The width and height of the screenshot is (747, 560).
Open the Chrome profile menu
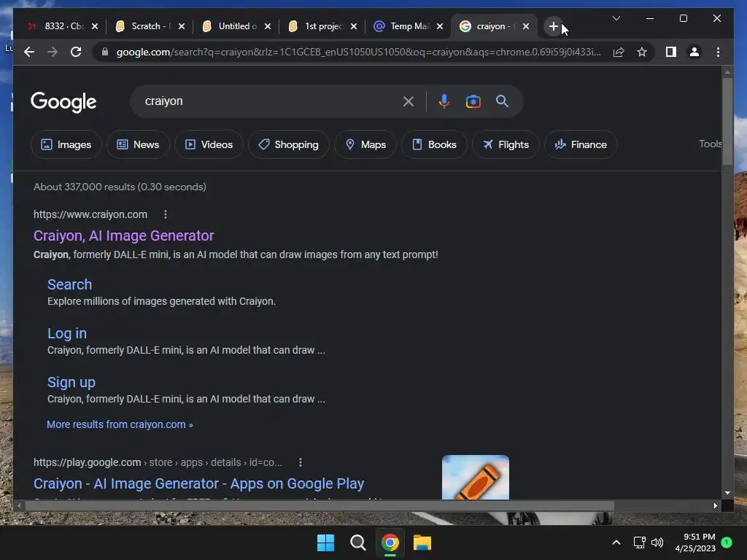click(x=694, y=52)
